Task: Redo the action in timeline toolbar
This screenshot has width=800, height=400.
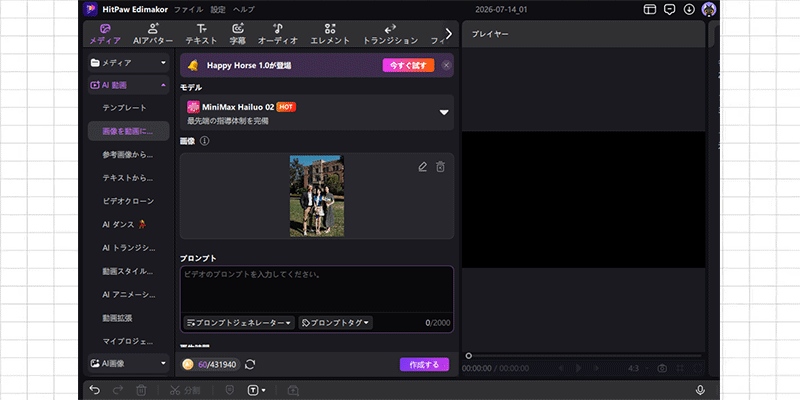Action: (x=118, y=390)
